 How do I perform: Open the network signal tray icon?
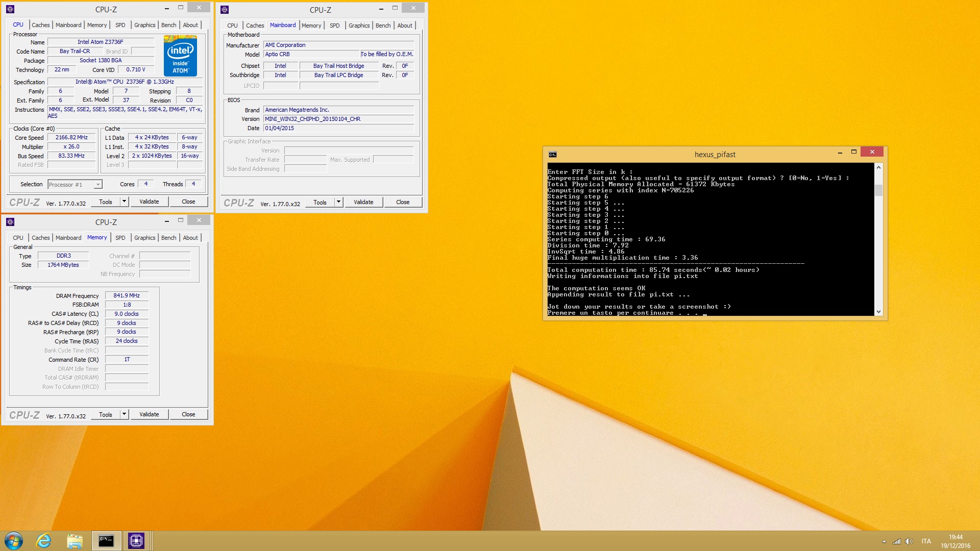[x=896, y=541]
